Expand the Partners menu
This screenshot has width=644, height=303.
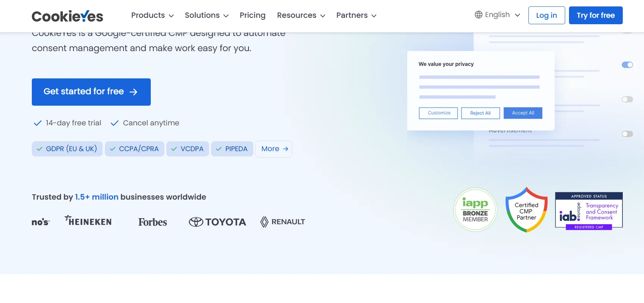pyautogui.click(x=356, y=16)
